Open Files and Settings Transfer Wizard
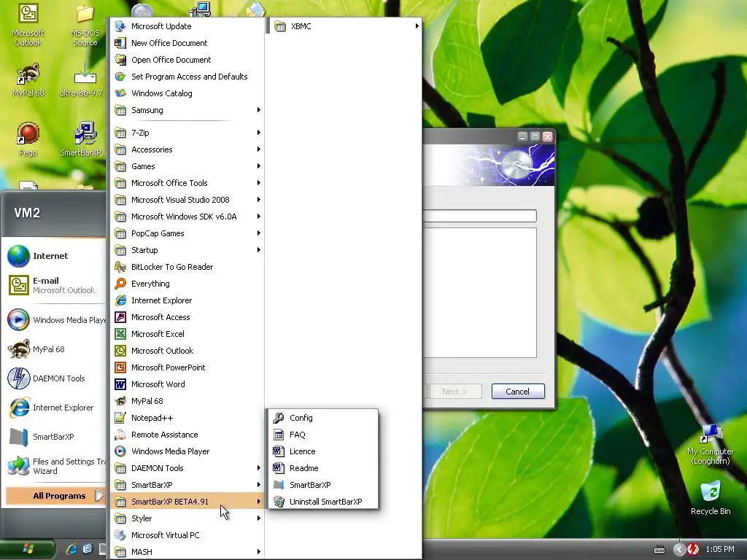 pos(55,466)
